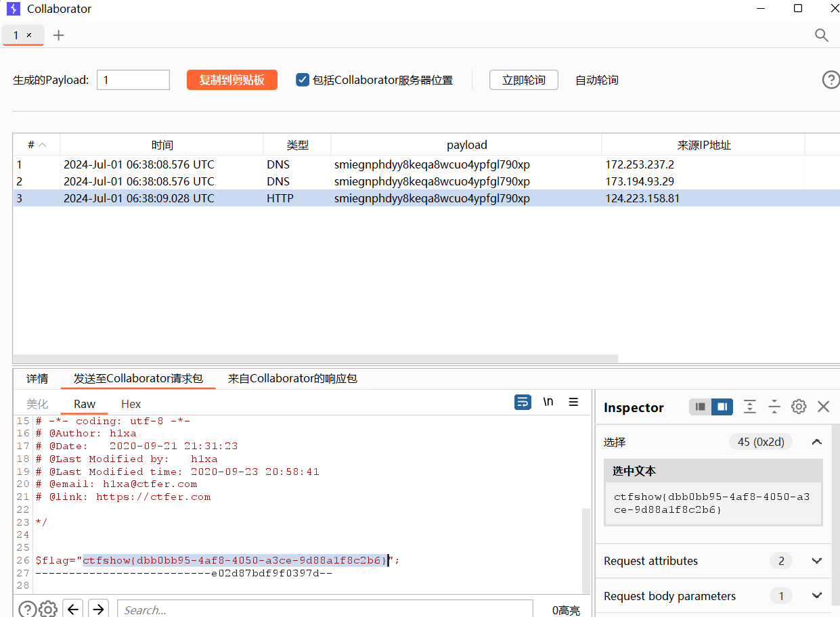Open the message editor hamburger menu
This screenshot has width=840, height=617.
[x=573, y=402]
